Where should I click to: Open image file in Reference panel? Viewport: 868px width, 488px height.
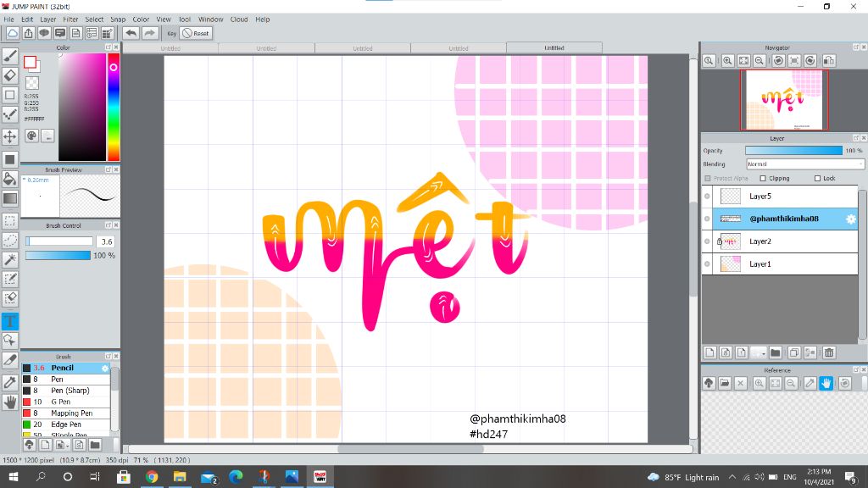point(725,383)
